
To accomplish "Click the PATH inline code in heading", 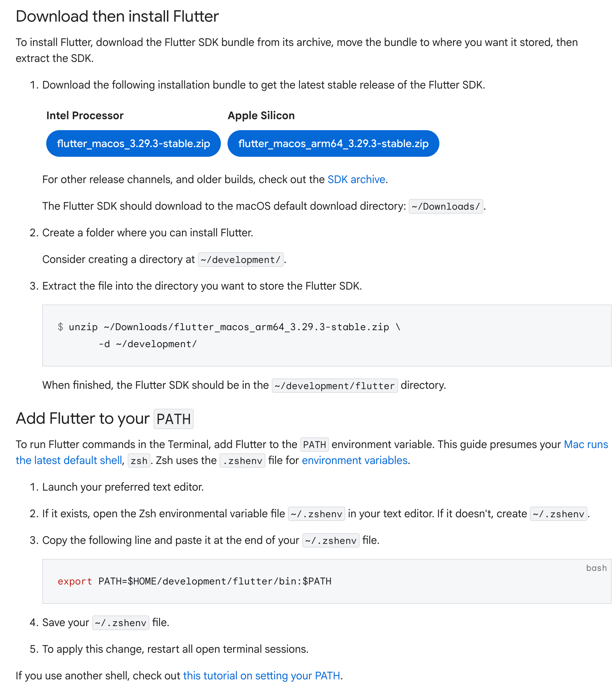I will 174,419.
